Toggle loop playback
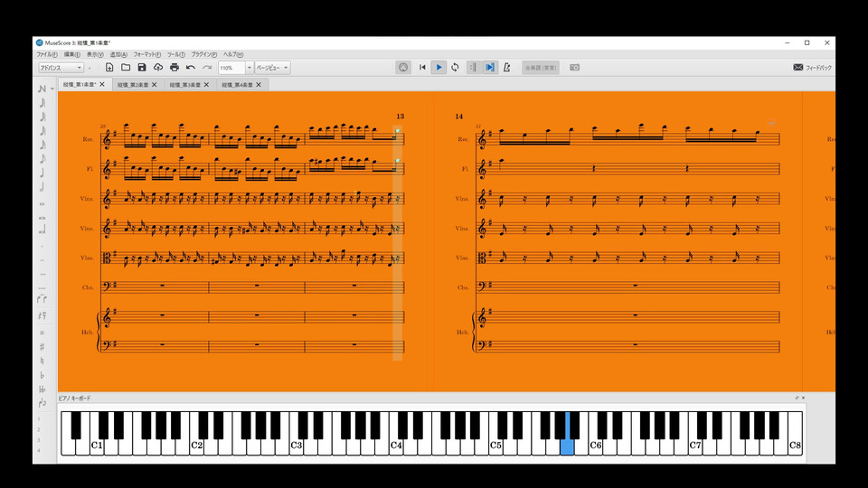Screen dimensions: 868x488 tap(455, 68)
